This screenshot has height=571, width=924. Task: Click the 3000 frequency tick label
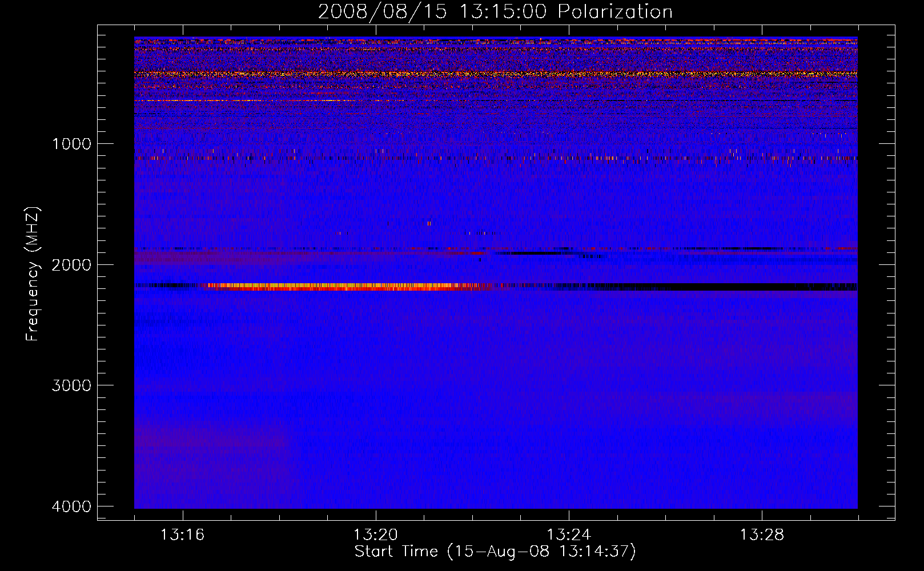tap(71, 385)
